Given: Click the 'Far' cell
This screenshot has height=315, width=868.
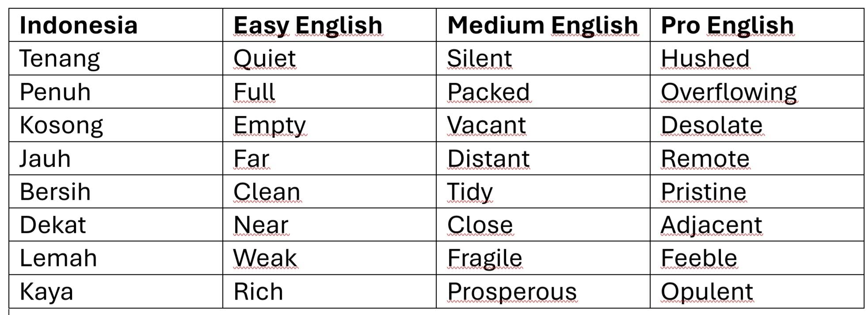Looking at the screenshot, I should pos(251,159).
